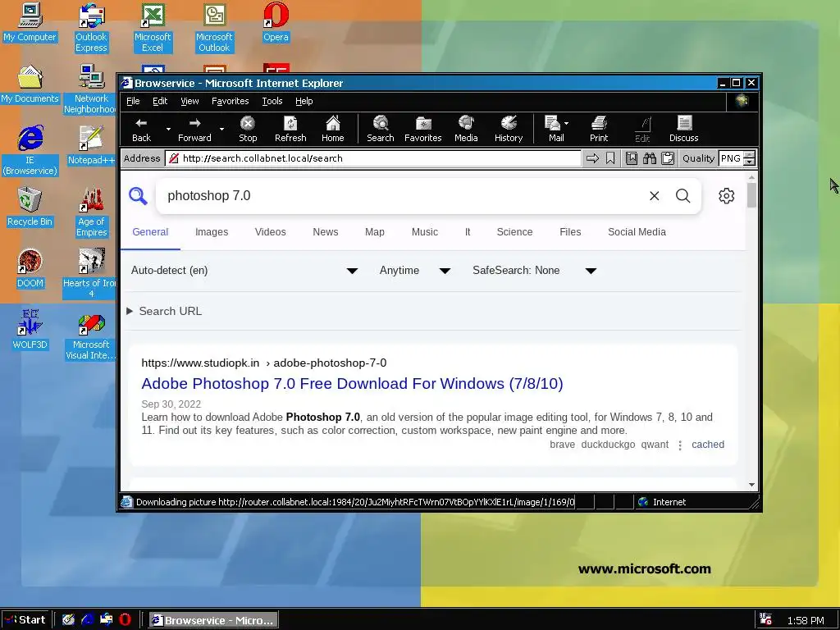Click the cached link for the result
The image size is (840, 630).
click(x=708, y=445)
